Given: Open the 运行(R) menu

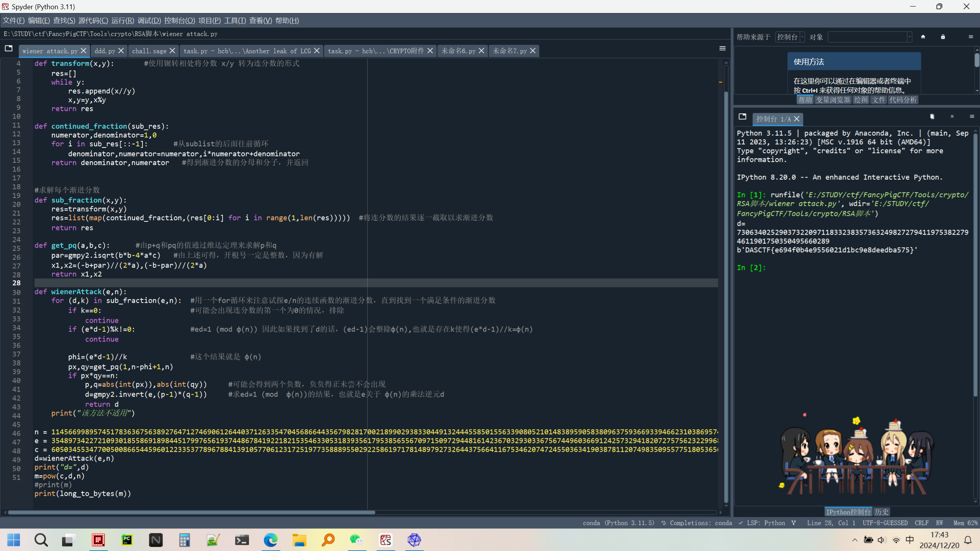Looking at the screenshot, I should click(x=123, y=20).
